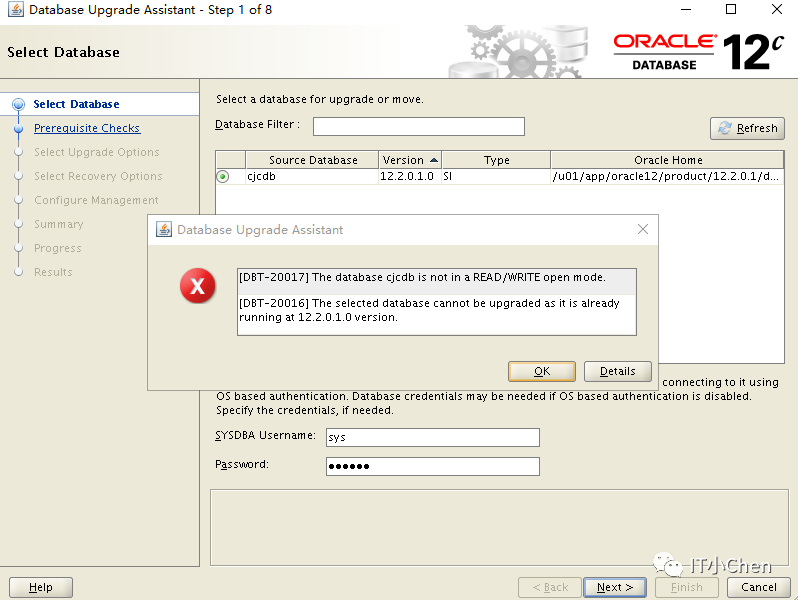This screenshot has height=600, width=798.
Task: Click the cjcdb source database cell
Action: (312, 177)
